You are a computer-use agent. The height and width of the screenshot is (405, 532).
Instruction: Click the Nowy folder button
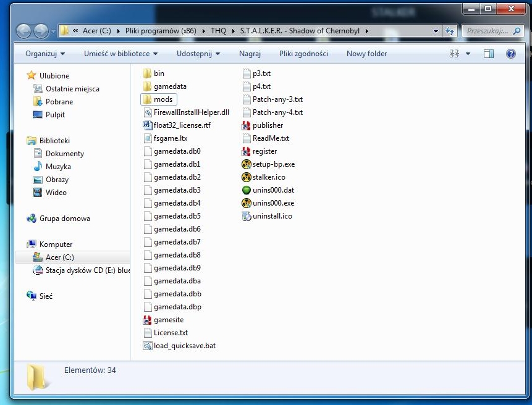(x=366, y=54)
